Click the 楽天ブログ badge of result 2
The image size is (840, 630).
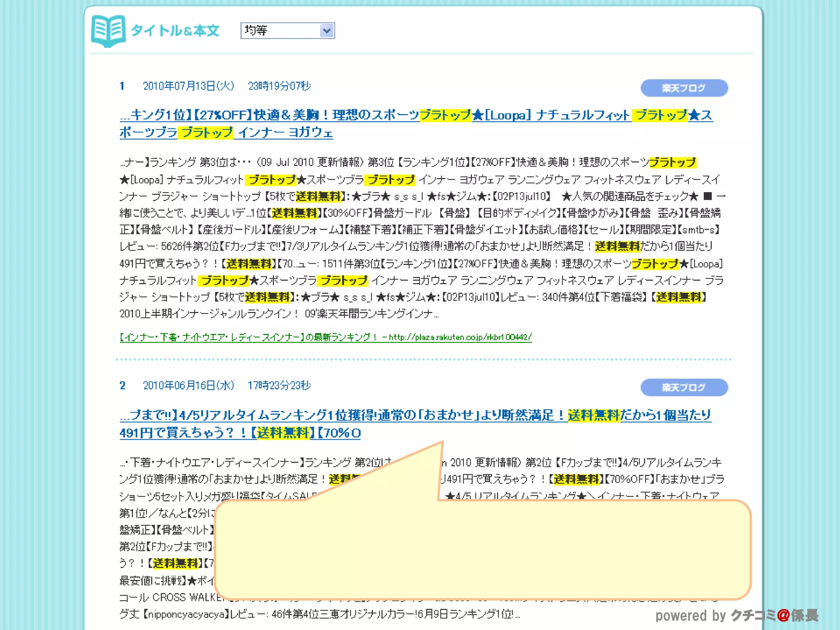point(684,388)
